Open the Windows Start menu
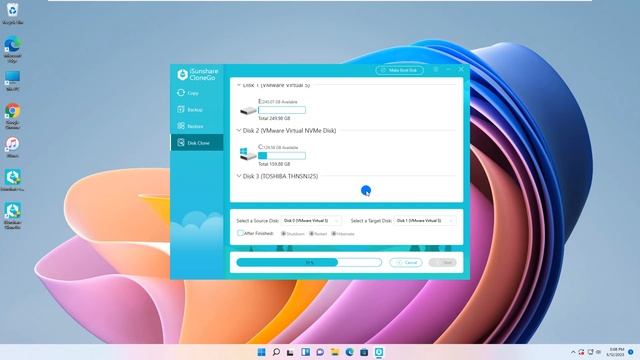640x360 pixels. [262, 352]
